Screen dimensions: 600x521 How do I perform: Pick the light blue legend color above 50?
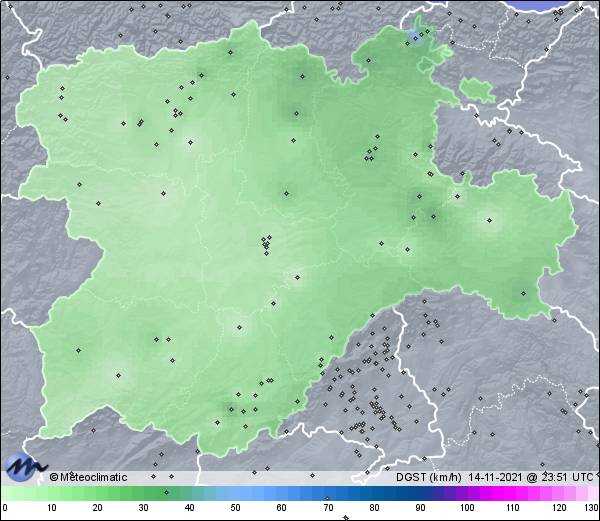pyautogui.click(x=235, y=493)
